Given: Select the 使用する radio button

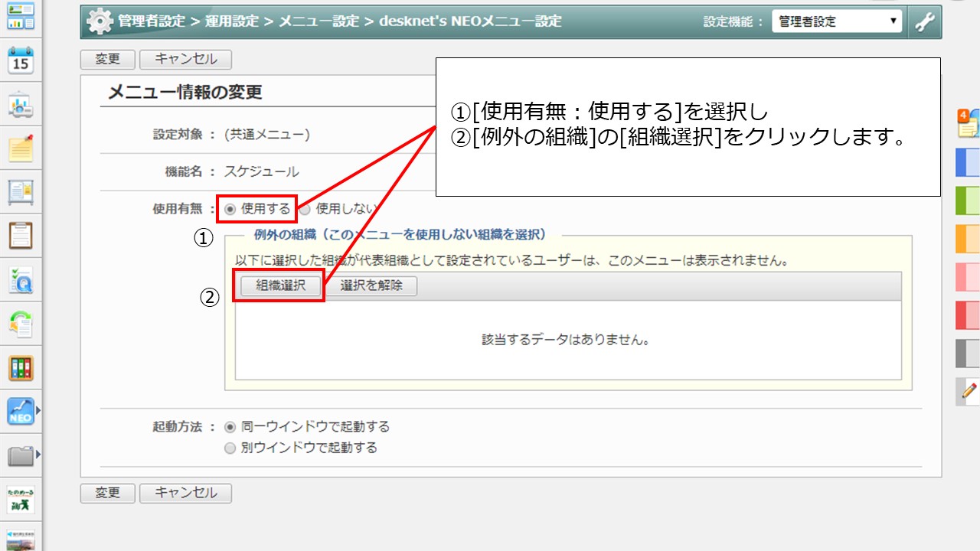Looking at the screenshot, I should click(x=230, y=209).
